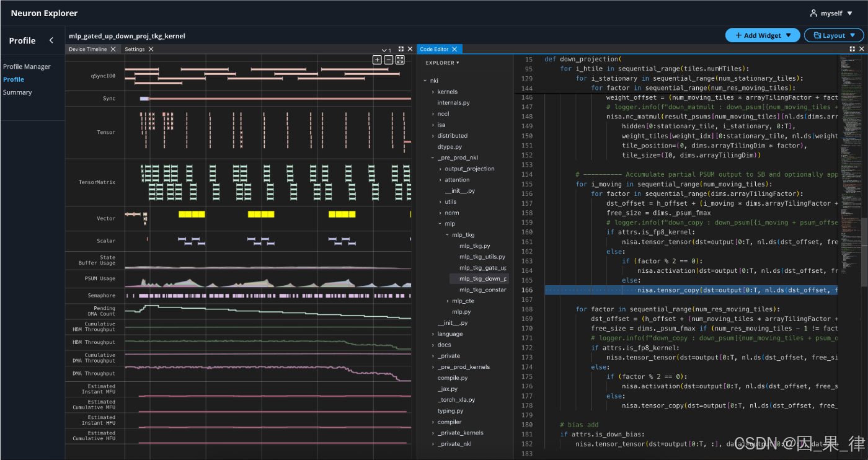Expand the kernels folder in explorer
The height and width of the screenshot is (460, 868).
[446, 92]
